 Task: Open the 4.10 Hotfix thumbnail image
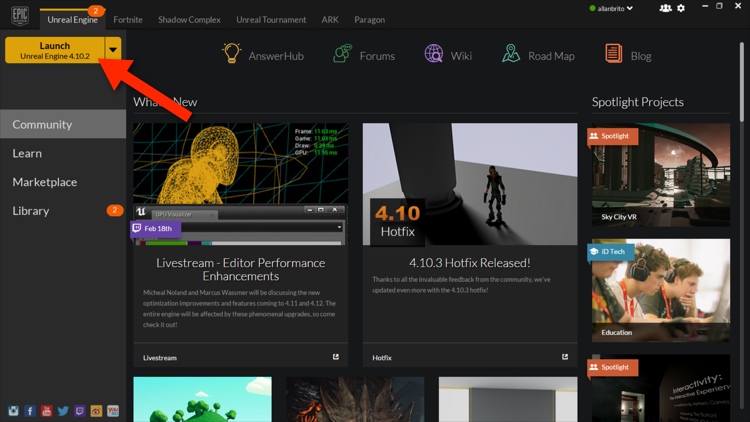click(x=470, y=184)
